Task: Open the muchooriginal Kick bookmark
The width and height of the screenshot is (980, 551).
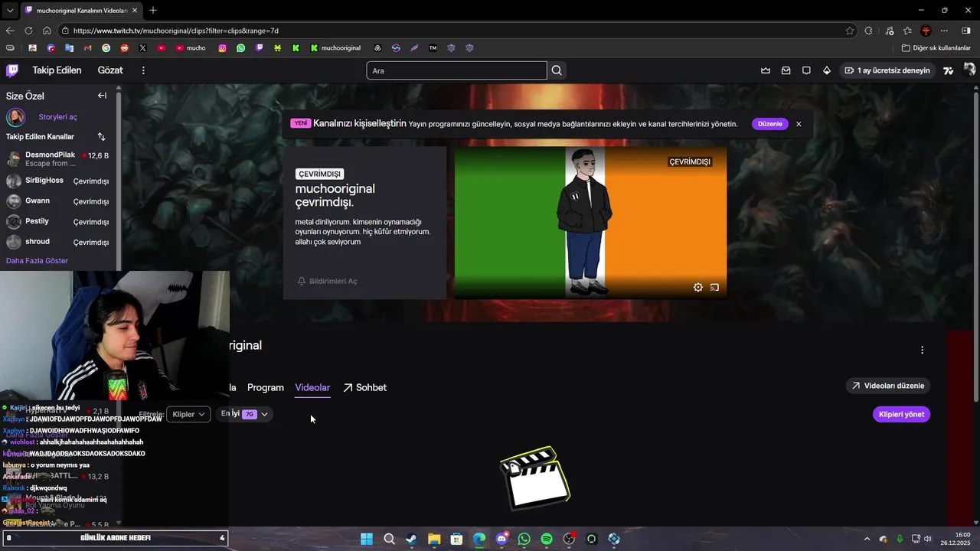Action: point(335,47)
